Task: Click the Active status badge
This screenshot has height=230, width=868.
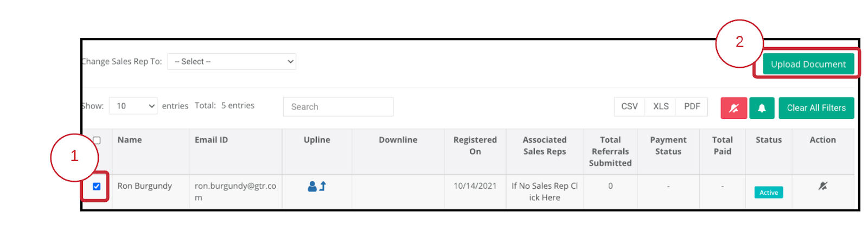Action: pyautogui.click(x=769, y=193)
